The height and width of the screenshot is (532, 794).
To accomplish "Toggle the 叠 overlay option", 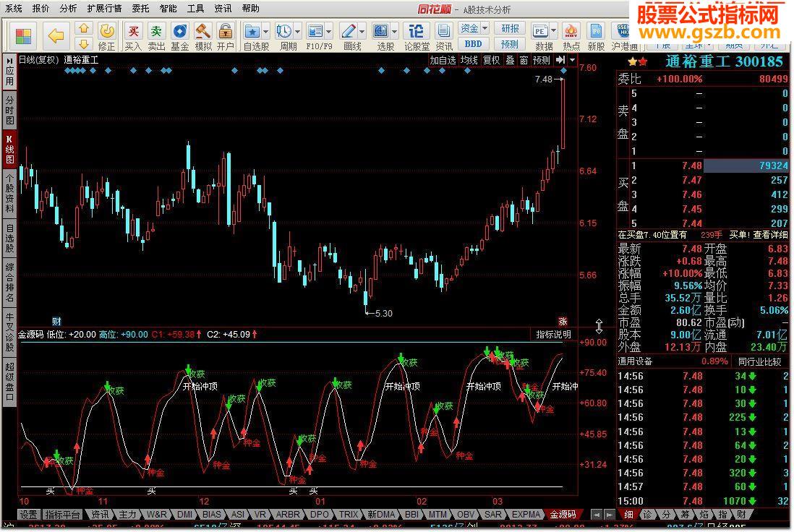I will 510,60.
